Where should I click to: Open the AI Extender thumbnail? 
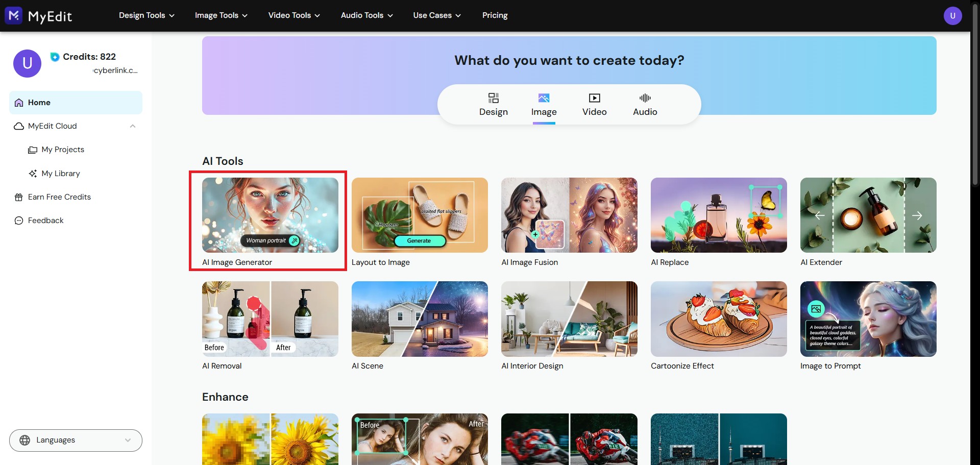(868, 215)
